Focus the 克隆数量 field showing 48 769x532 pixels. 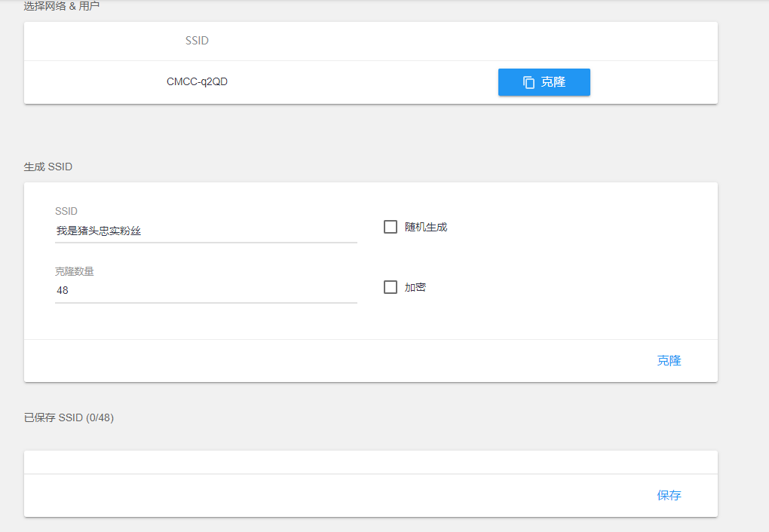tap(206, 290)
